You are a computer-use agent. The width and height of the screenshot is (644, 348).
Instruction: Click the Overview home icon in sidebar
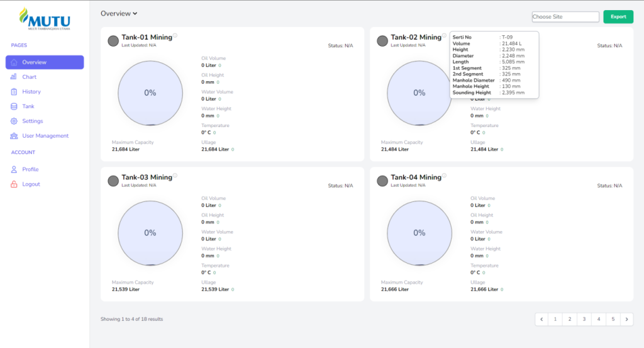point(14,62)
